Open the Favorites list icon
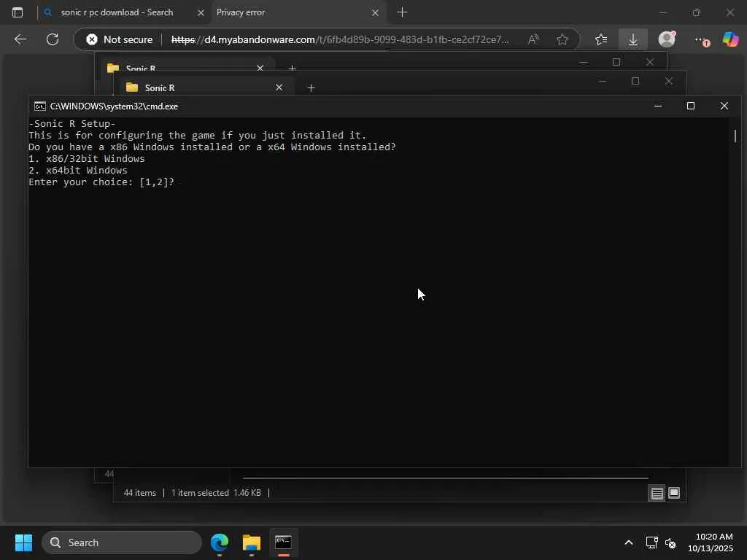 point(601,39)
